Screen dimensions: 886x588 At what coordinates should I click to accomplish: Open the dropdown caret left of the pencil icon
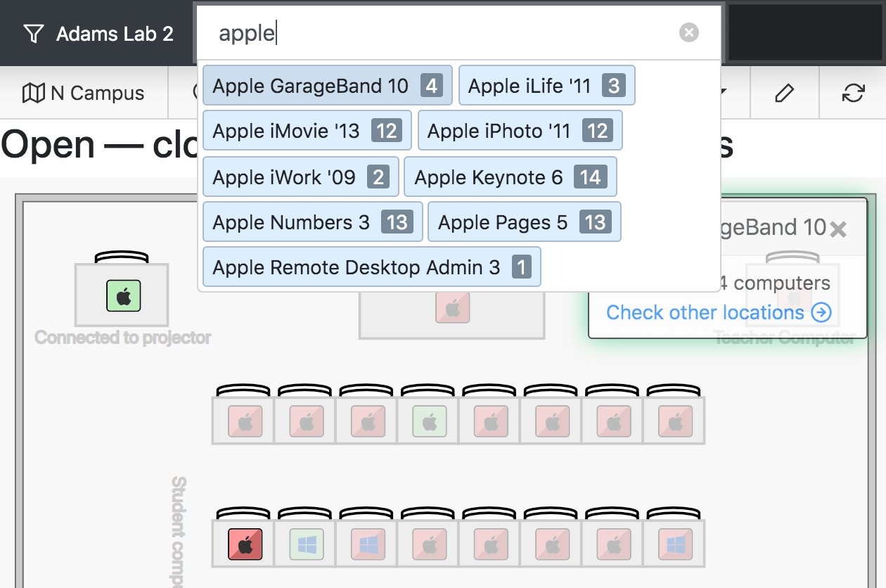pos(724,92)
